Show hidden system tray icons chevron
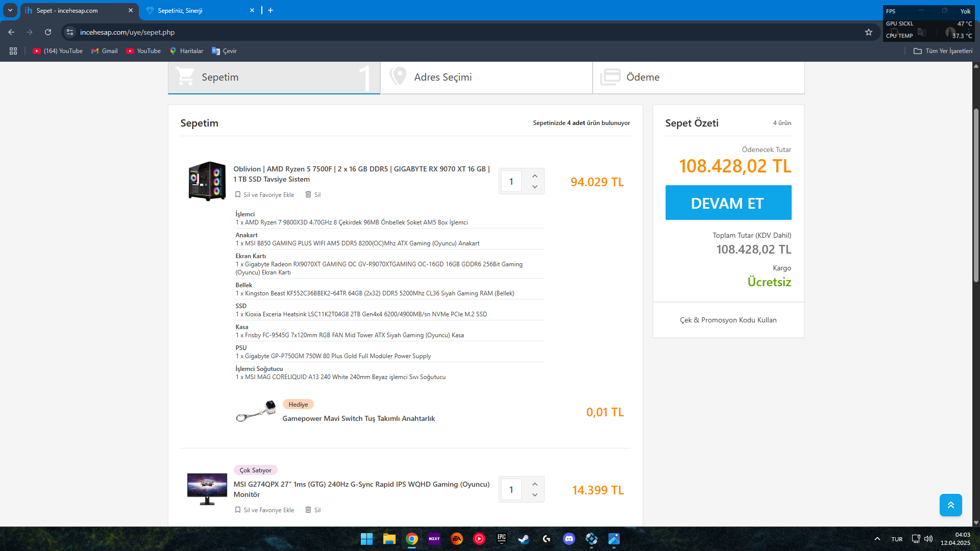980x551 pixels. click(x=877, y=539)
